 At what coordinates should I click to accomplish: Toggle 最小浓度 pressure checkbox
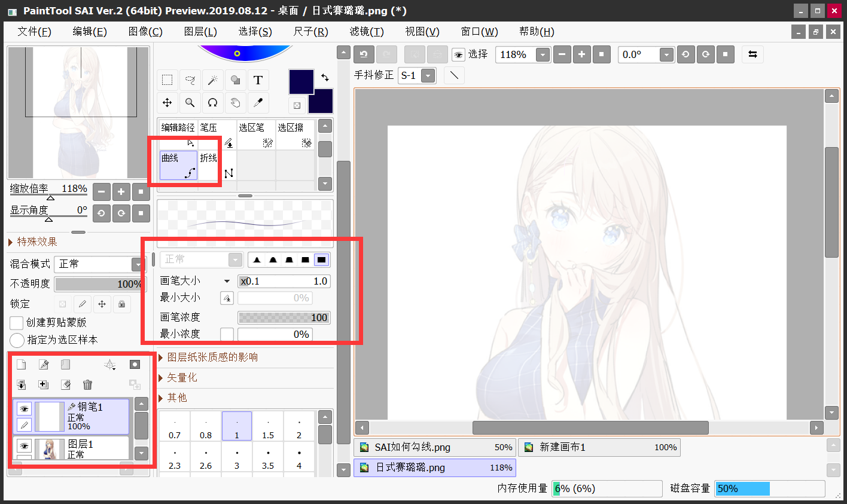coord(227,334)
